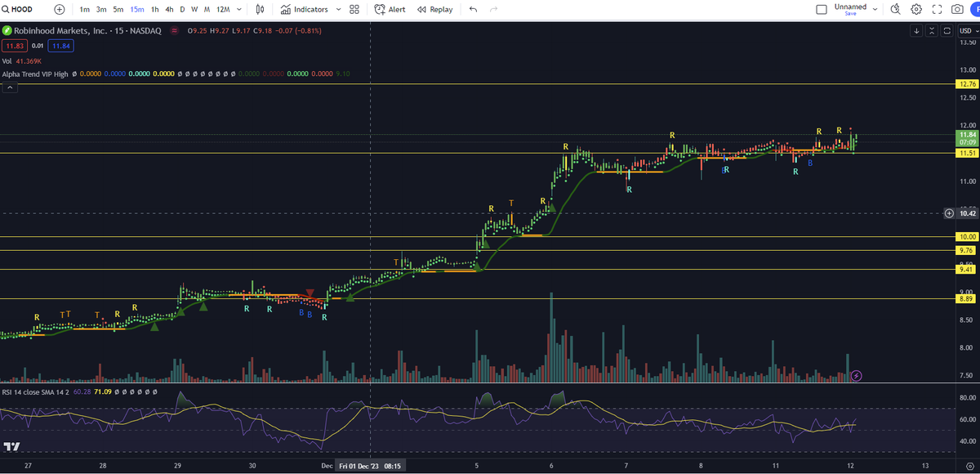980x474 pixels.
Task: Select the Alpha Trend VIP High indicator legend
Action: [x=35, y=74]
